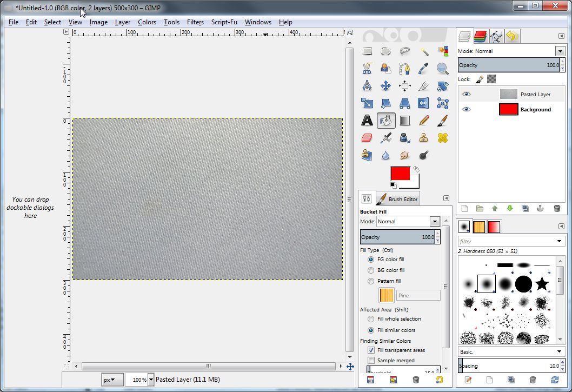Viewport: 572px width, 392px height.
Task: Choose Fill whole selection option
Action: (x=371, y=319)
